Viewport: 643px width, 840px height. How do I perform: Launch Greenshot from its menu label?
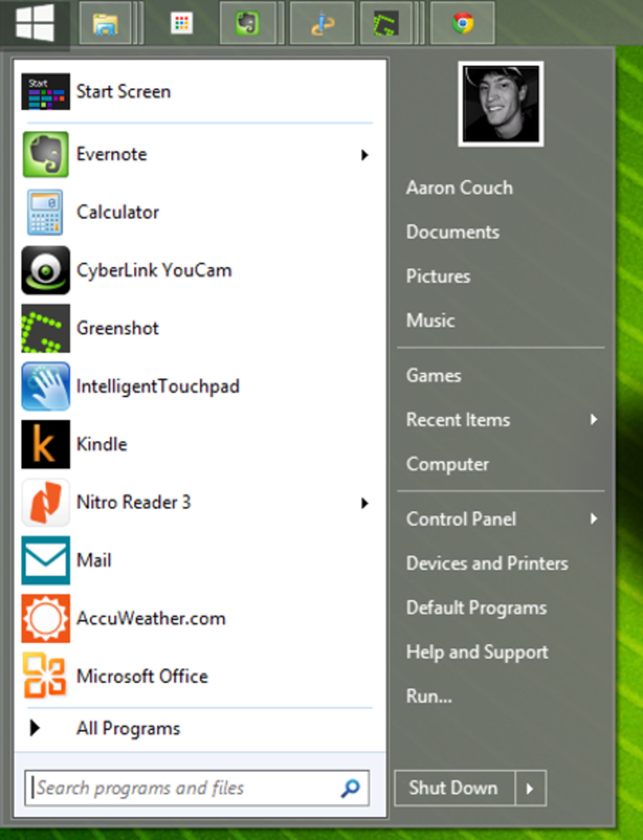tap(118, 328)
